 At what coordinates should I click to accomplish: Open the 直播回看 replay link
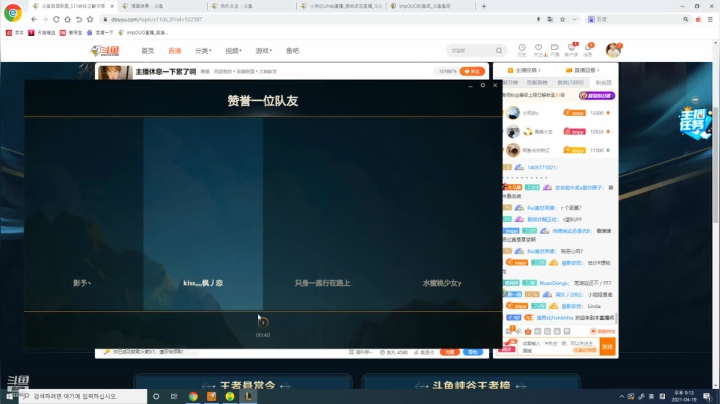(583, 70)
